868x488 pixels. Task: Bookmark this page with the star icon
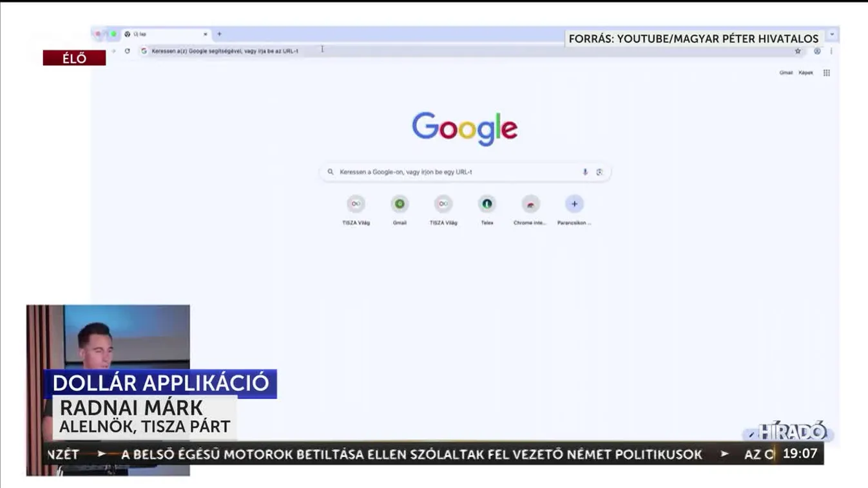pyautogui.click(x=798, y=51)
